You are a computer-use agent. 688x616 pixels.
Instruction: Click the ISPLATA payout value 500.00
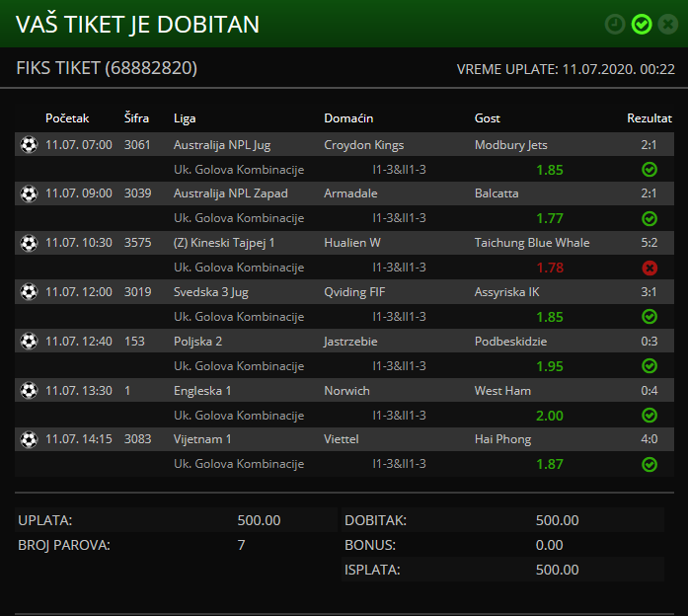tap(557, 570)
